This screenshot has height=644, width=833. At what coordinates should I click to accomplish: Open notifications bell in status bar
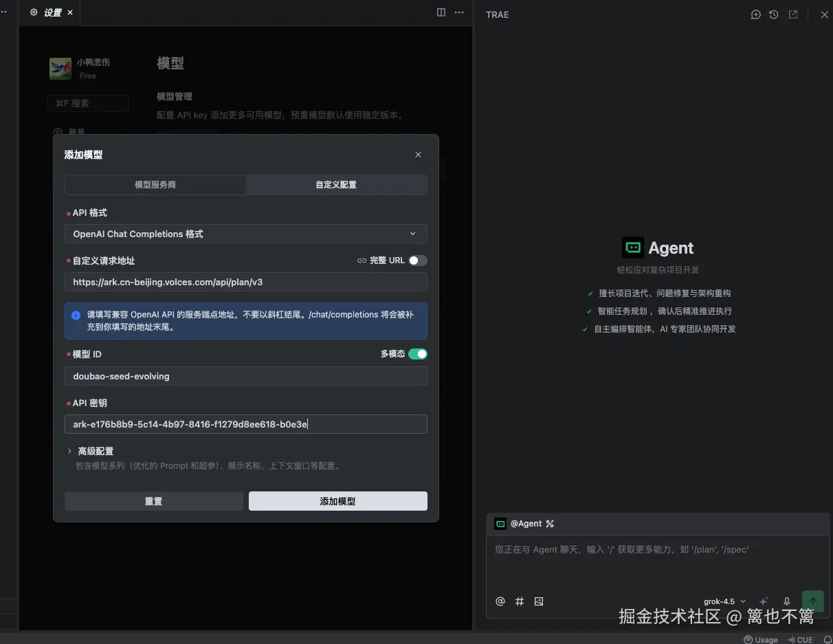click(x=827, y=639)
